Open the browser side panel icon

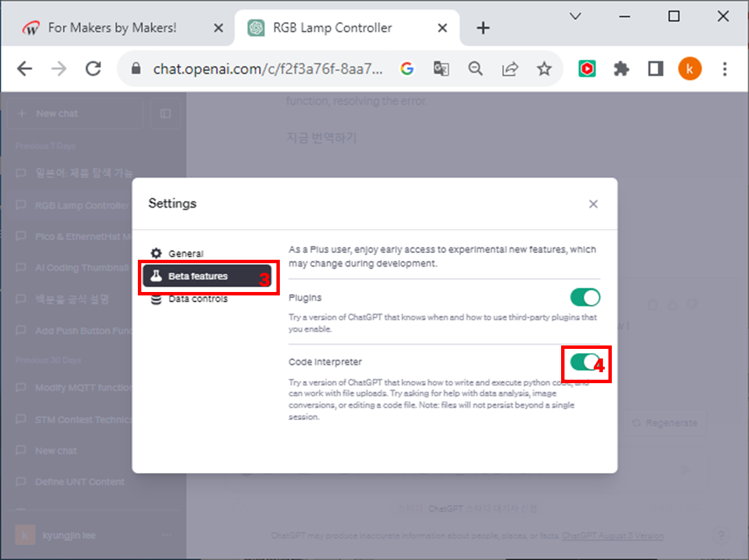pos(656,69)
